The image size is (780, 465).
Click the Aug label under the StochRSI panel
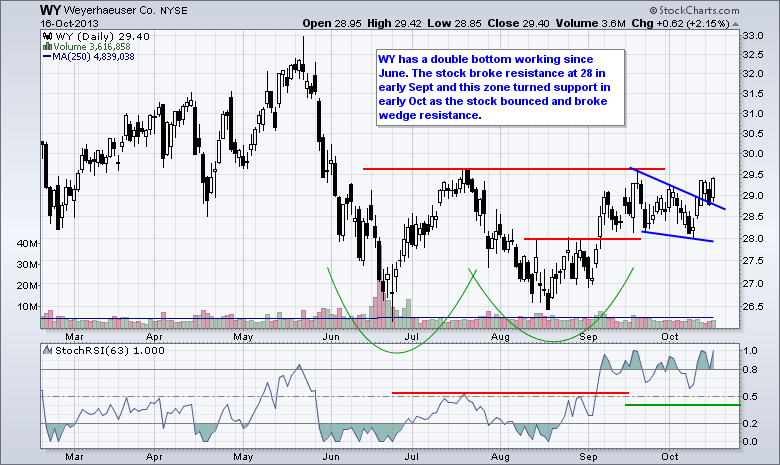500,457
